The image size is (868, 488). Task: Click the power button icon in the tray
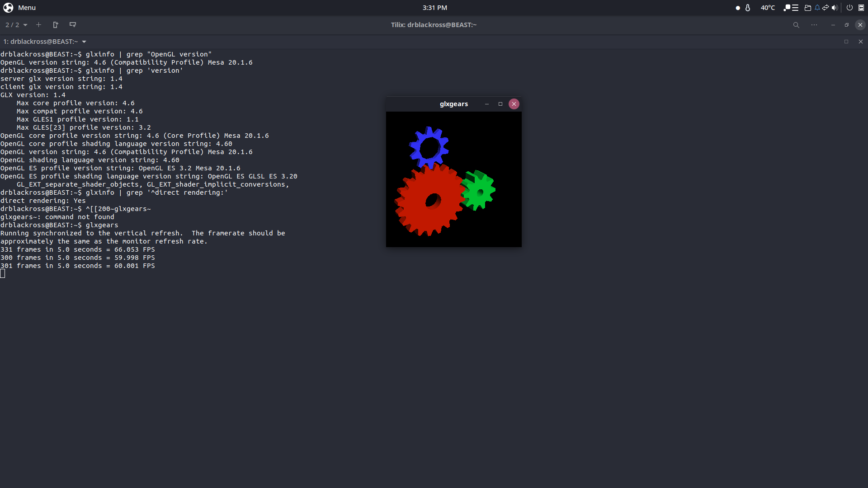[x=849, y=8]
